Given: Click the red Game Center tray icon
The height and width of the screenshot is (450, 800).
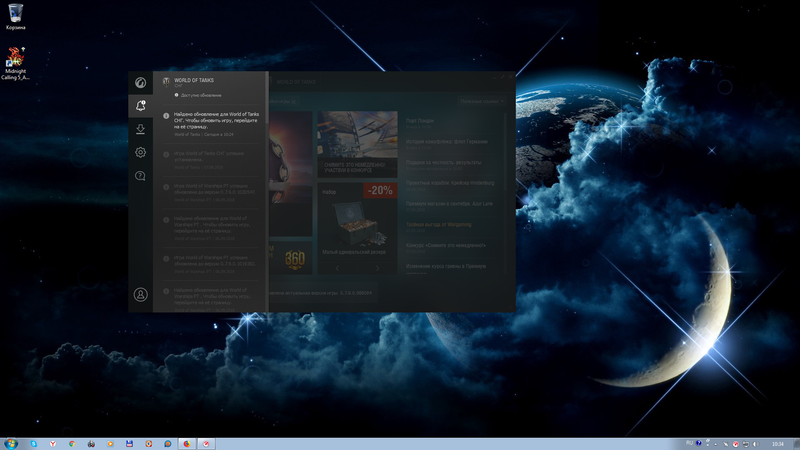Looking at the screenshot, I should click(x=735, y=444).
